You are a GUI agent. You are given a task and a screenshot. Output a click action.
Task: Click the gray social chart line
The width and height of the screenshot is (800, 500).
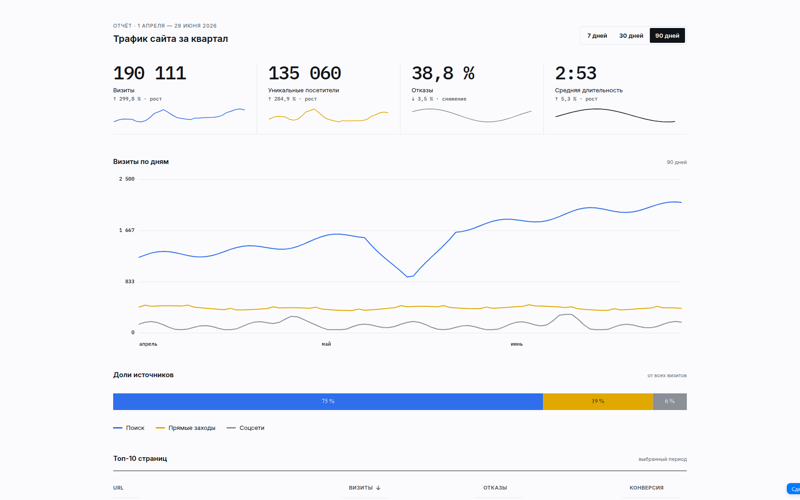click(x=408, y=322)
